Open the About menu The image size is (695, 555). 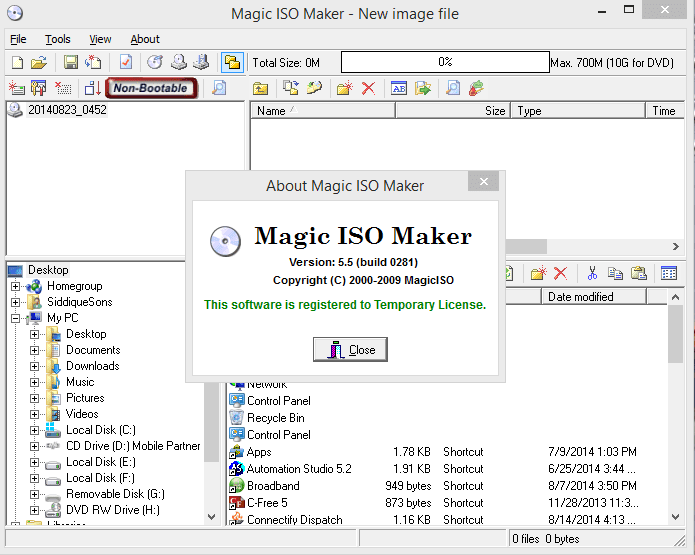[x=145, y=39]
